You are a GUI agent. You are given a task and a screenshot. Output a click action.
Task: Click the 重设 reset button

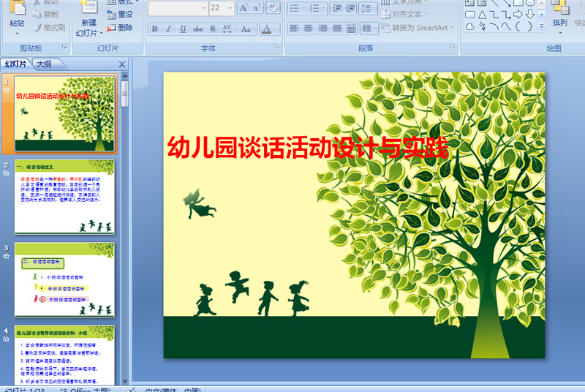(x=120, y=15)
